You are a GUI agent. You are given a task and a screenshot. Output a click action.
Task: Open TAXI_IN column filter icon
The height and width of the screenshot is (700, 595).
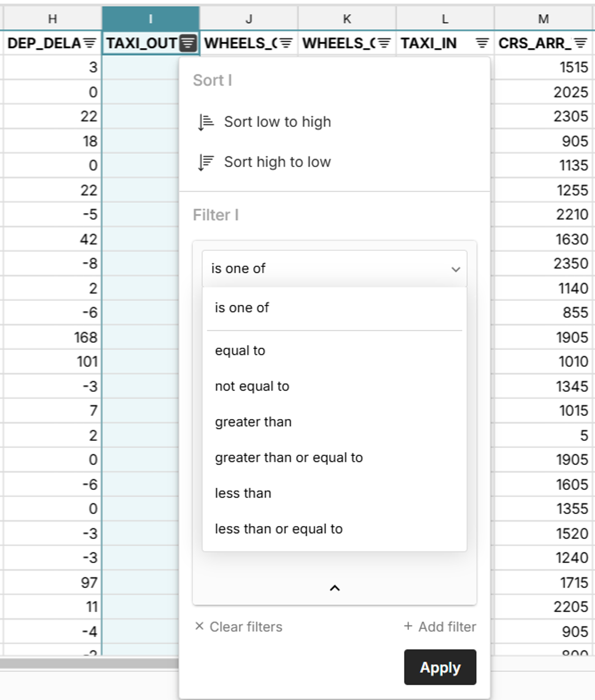[x=482, y=43]
